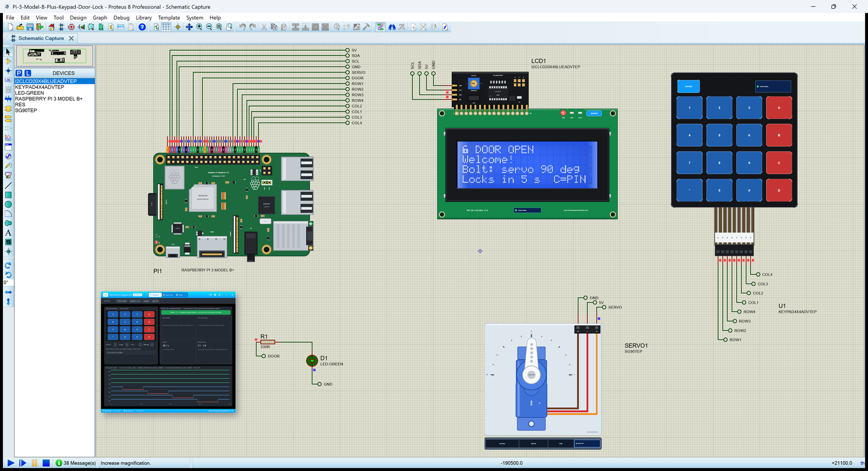
Task: Select the Probe mode tool
Action: click(x=8, y=166)
